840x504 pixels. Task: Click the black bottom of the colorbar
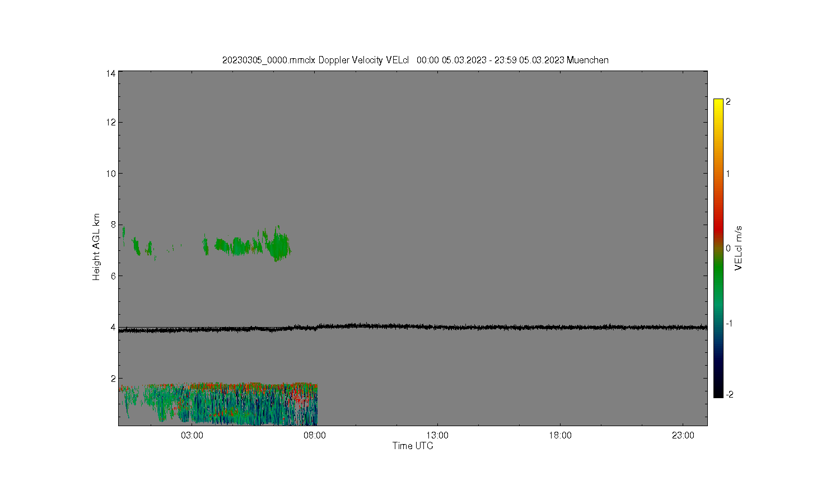pos(718,389)
